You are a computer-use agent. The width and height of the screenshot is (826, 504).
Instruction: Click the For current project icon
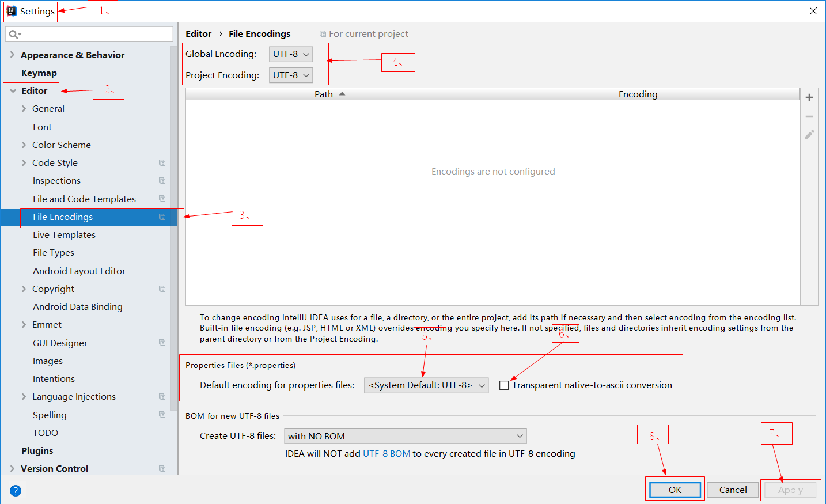tap(323, 34)
